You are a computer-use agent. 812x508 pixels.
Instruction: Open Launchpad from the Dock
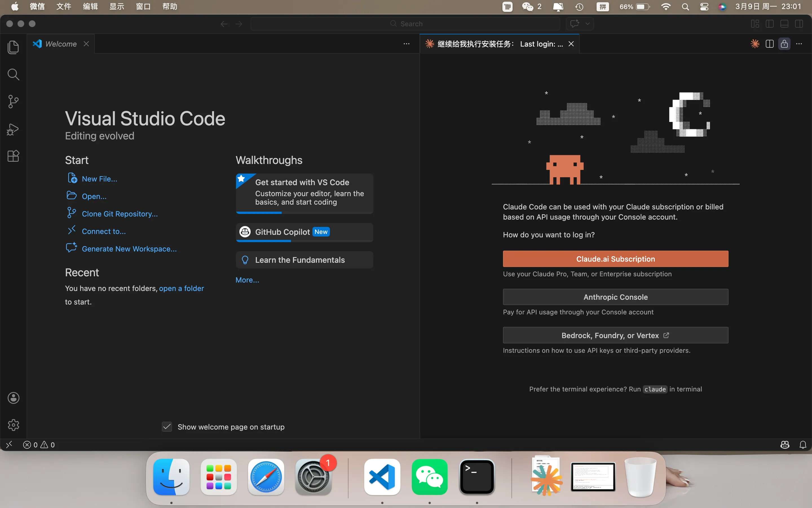tap(219, 477)
